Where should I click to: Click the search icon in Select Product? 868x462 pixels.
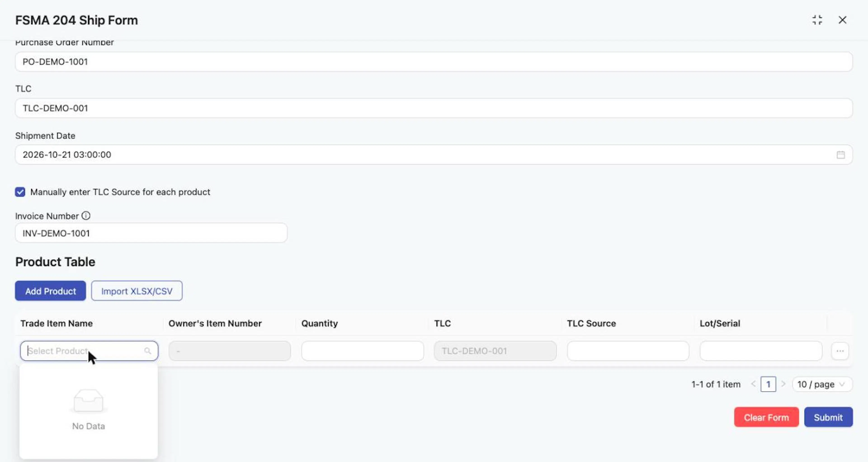pyautogui.click(x=148, y=351)
